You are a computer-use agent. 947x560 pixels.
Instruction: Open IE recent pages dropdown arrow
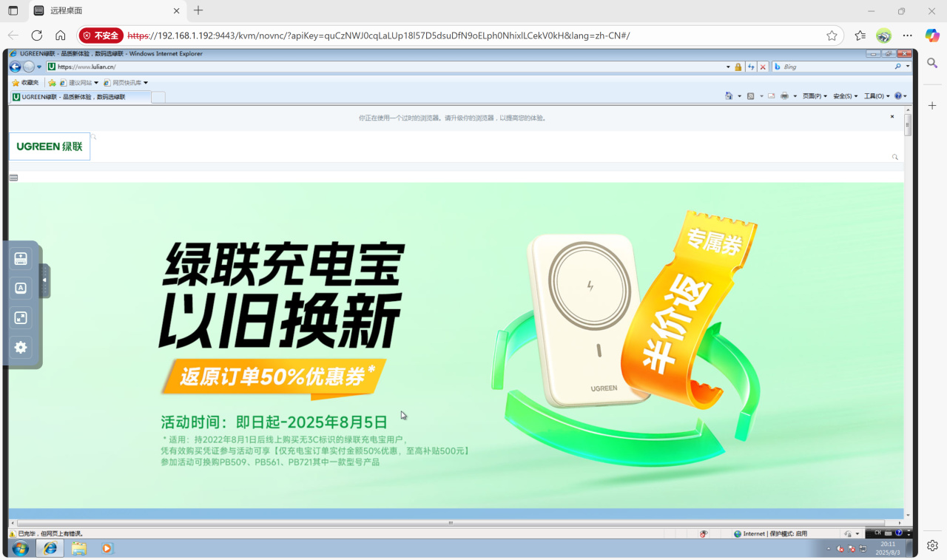pyautogui.click(x=39, y=67)
